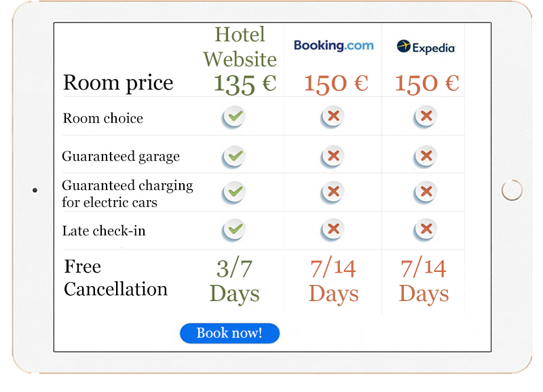Click Booking.com red cross for Guaranteed garage
543x392 pixels.
tap(333, 157)
